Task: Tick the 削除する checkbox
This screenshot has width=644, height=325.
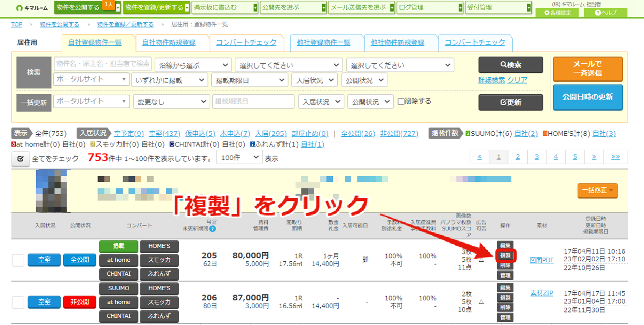Action: click(401, 102)
